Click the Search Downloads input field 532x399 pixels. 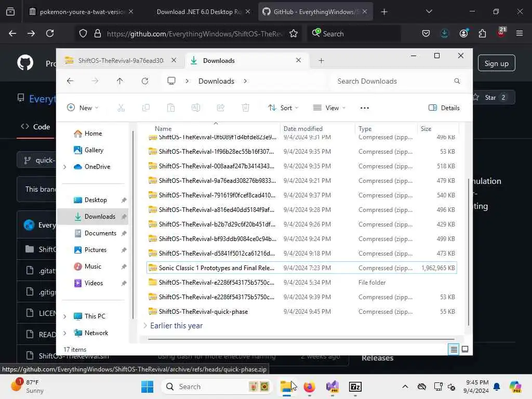[398, 81]
